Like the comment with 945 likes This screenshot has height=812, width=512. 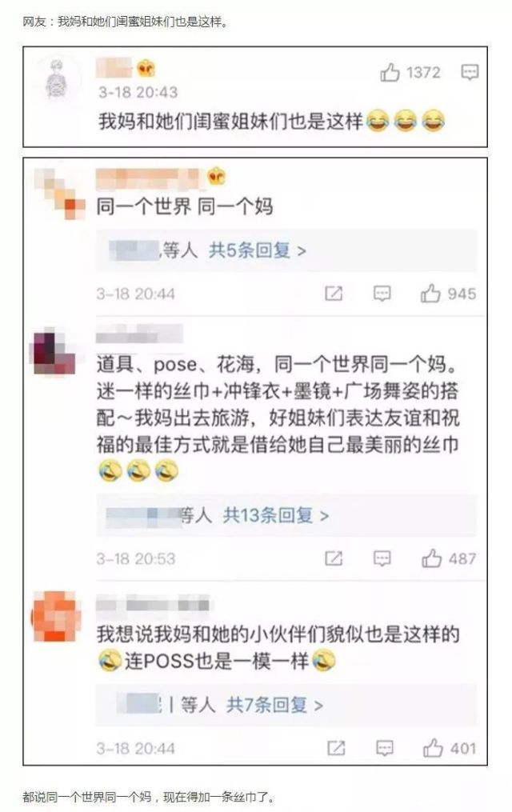(x=430, y=294)
